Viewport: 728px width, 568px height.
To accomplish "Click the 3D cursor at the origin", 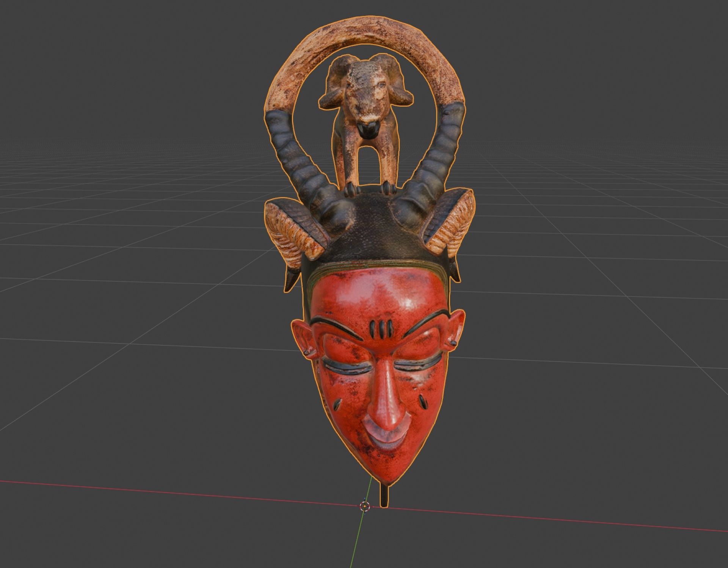I will 365,506.
